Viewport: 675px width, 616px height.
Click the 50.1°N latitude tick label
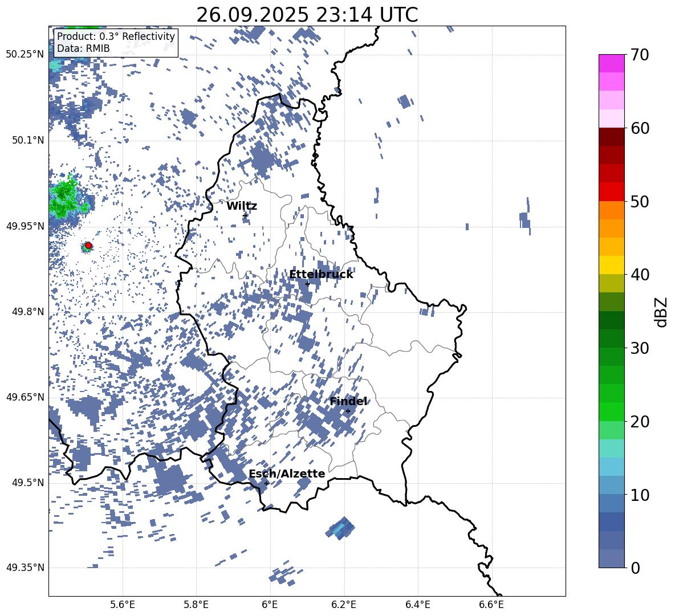(27, 140)
